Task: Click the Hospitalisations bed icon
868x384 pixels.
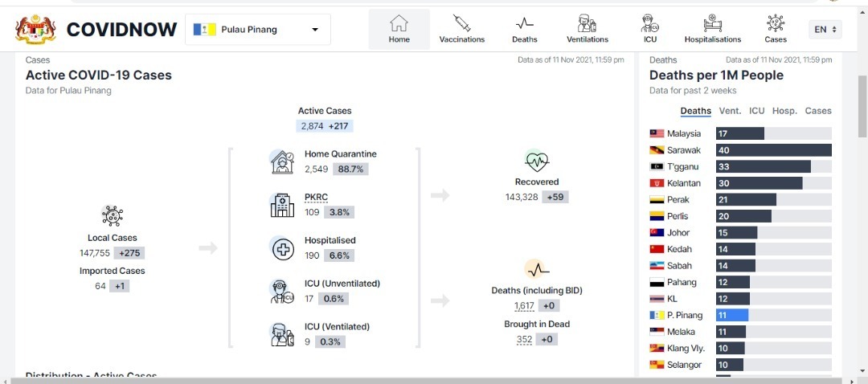Action: 712,23
